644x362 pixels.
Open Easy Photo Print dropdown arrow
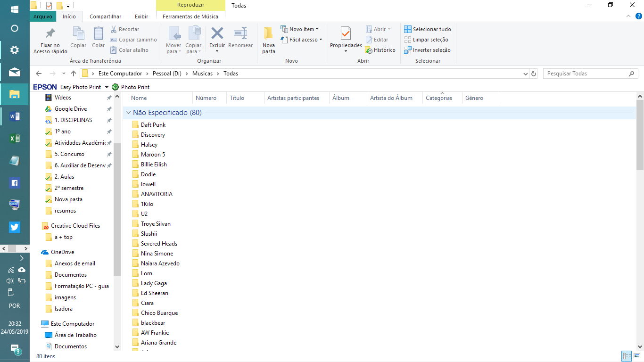point(107,87)
